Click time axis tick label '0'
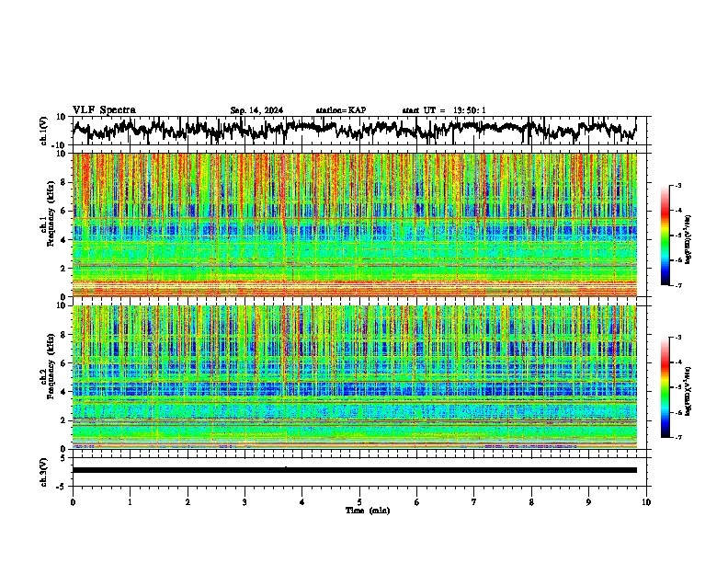This screenshot has height=563, width=728. click(x=73, y=502)
